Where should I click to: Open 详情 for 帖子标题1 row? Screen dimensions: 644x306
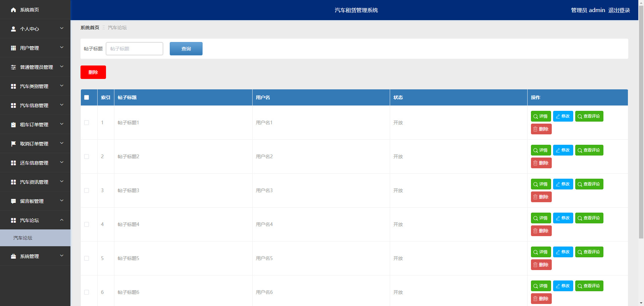[x=541, y=116]
